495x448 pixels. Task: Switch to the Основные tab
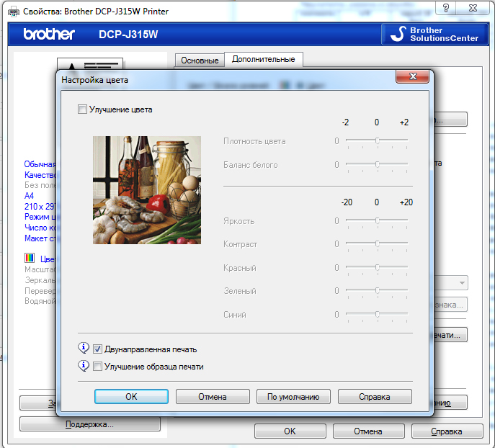199,61
